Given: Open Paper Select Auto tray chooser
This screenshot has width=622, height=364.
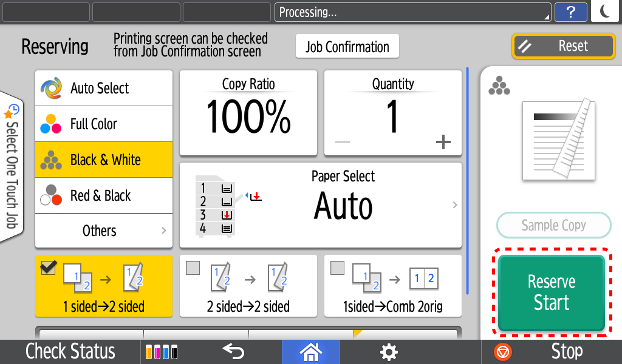Looking at the screenshot, I should click(321, 205).
